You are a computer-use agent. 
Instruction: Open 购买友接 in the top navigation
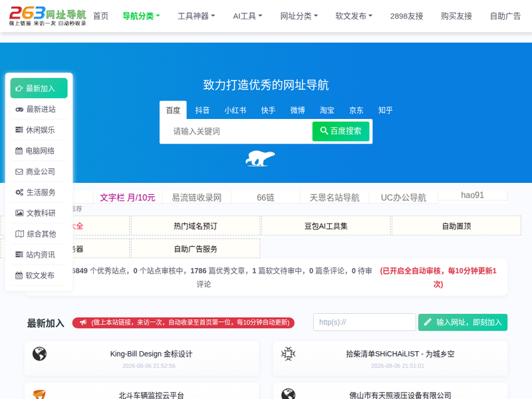point(456,16)
